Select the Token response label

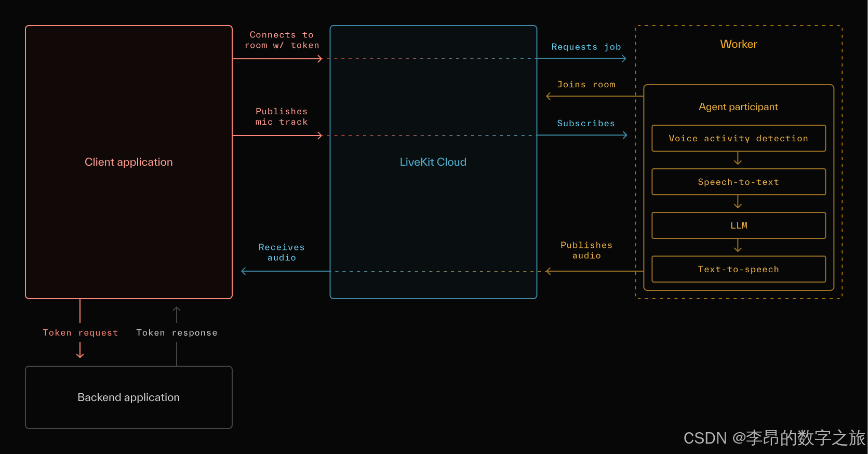pos(177,332)
